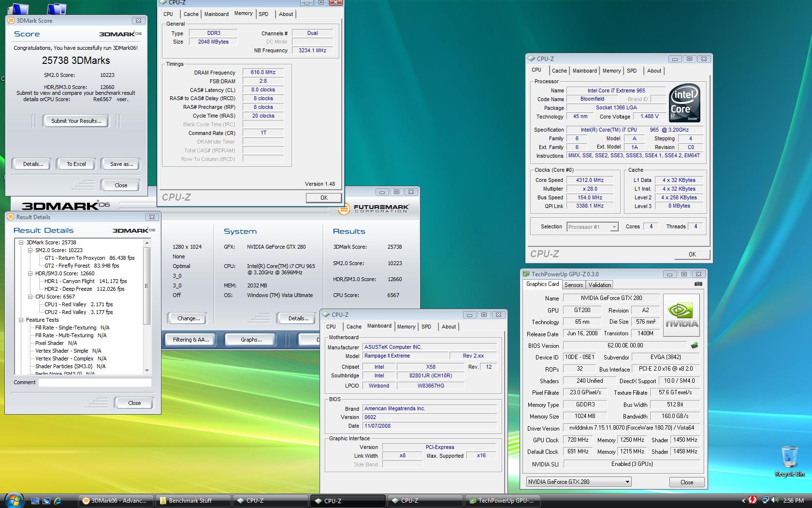Collapse the 3DMark Score tree node
Screen dimensions: 812x508
(21, 242)
